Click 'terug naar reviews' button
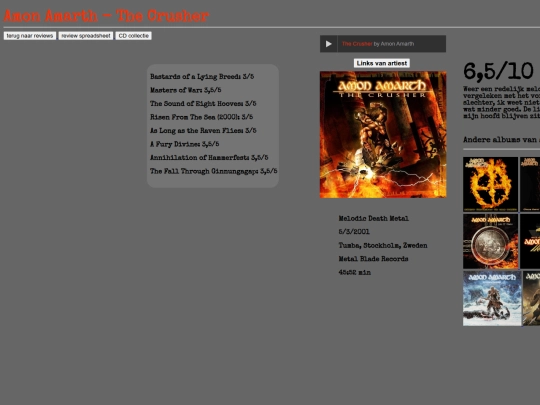 coord(30,36)
